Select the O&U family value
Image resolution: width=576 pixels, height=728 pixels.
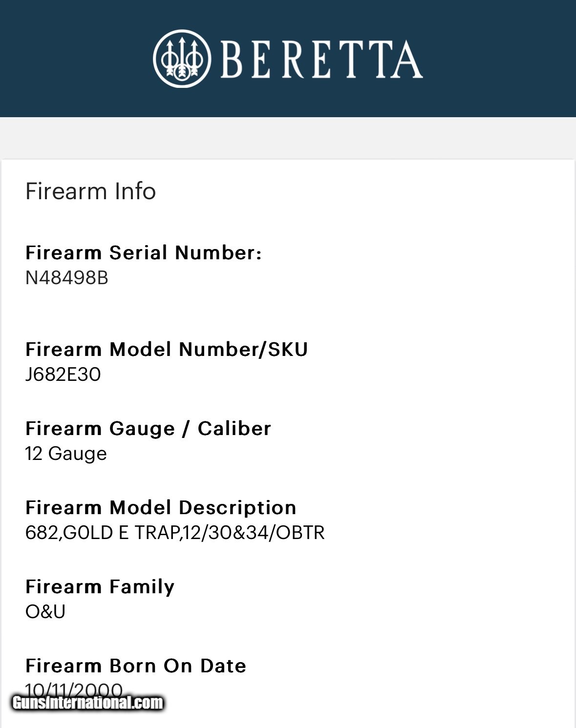tap(45, 612)
